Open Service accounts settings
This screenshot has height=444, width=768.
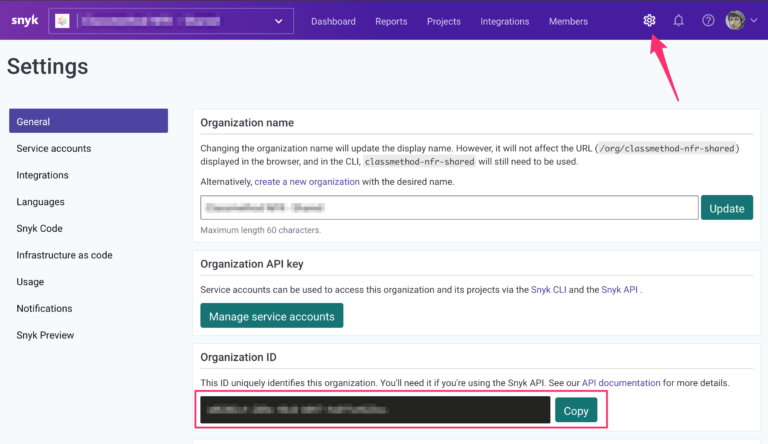(x=53, y=148)
